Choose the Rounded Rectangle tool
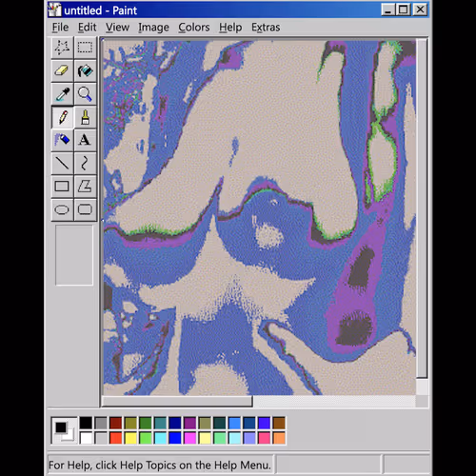Viewport: 476px width, 476px height. (x=85, y=209)
